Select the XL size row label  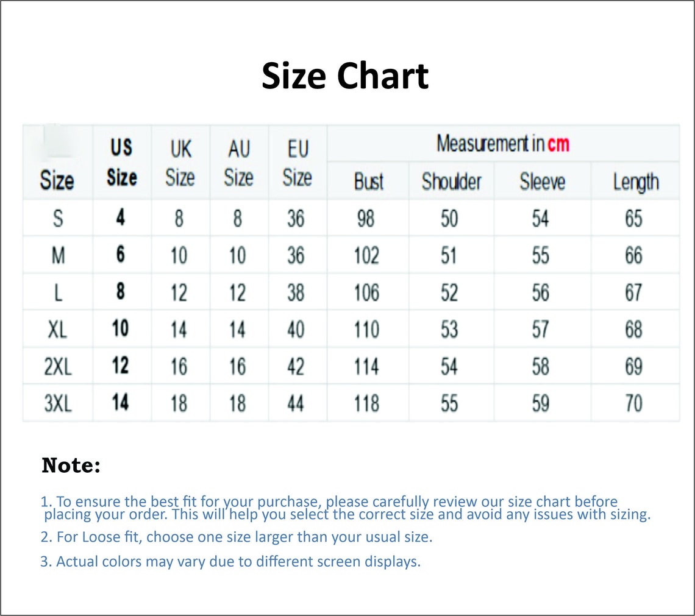click(x=58, y=330)
